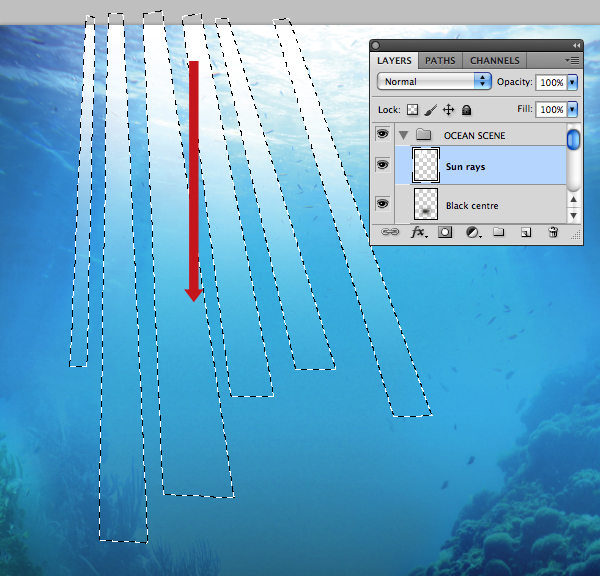Click the Black centre layer thumbnail

pos(426,204)
